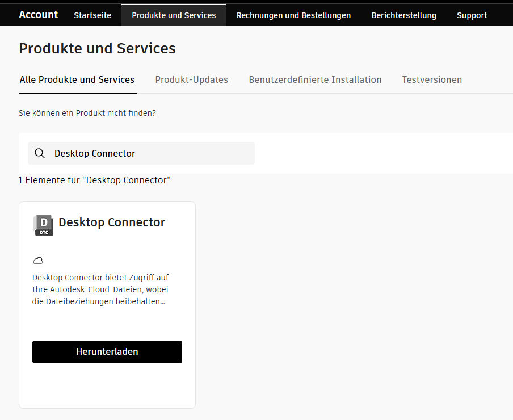
Task: Click the Produkte und Services page heading
Action: [x=97, y=48]
